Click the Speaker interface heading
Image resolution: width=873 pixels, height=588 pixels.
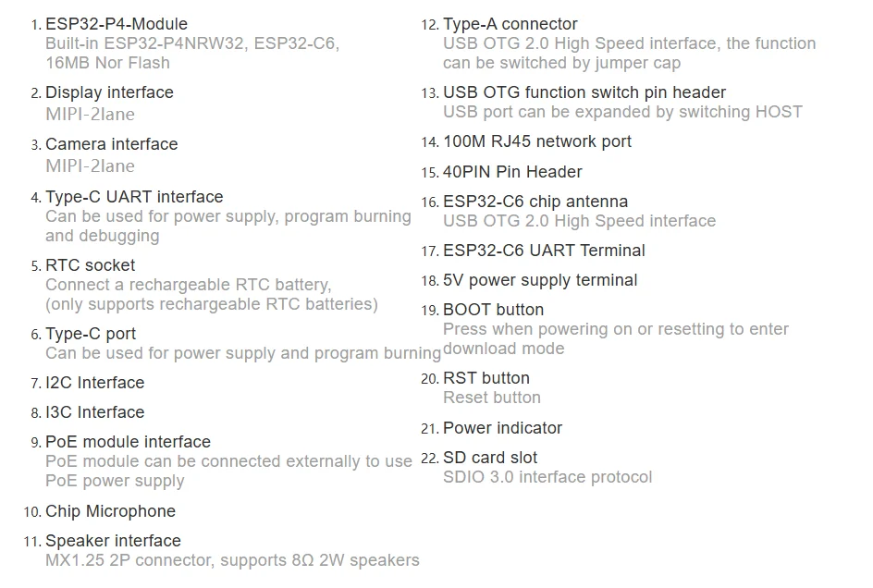(x=113, y=541)
